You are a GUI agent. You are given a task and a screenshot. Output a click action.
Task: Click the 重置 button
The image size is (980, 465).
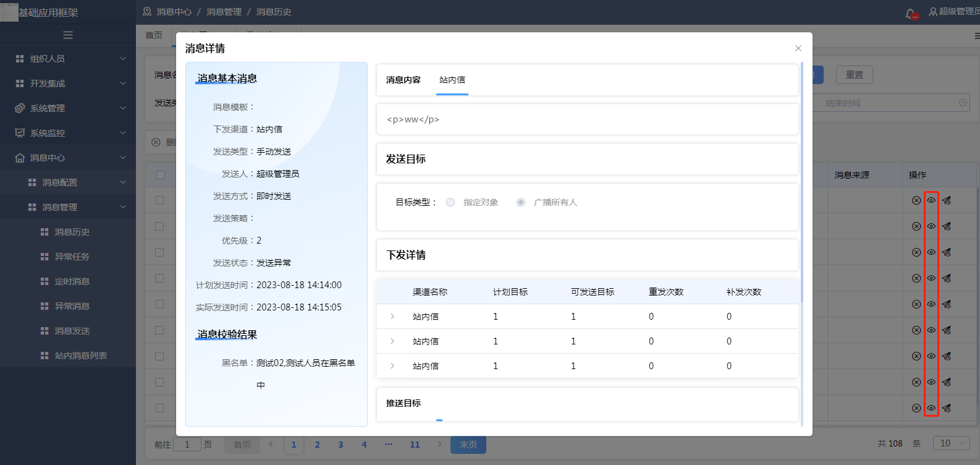point(855,75)
